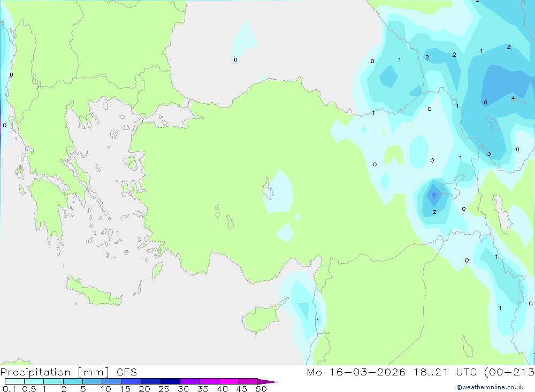The width and height of the screenshot is (535, 392).
Task: Click the '0.1' legend scale label
Action: coord(9,389)
